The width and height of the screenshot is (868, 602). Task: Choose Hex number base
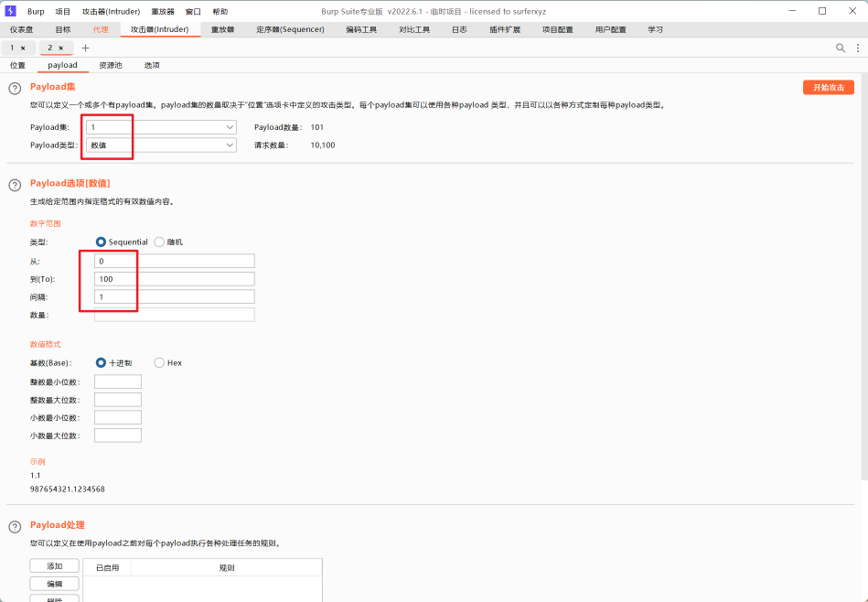pos(159,362)
